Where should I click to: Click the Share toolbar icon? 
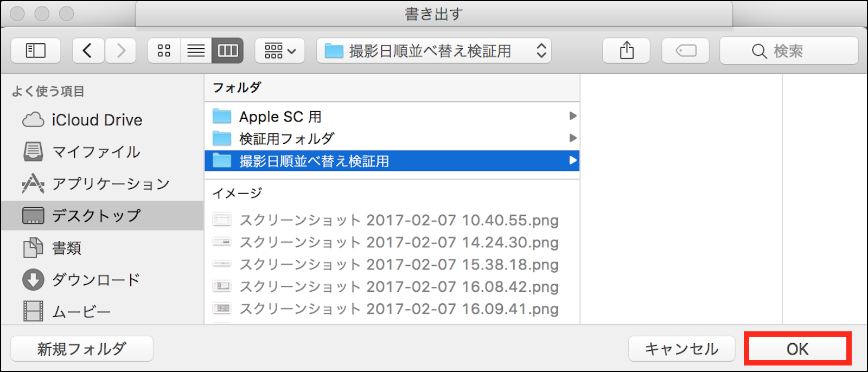[627, 51]
